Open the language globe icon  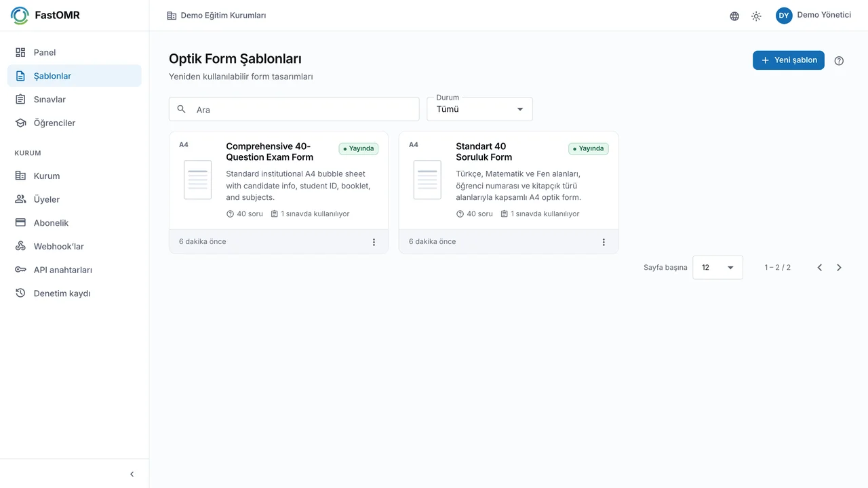point(734,16)
